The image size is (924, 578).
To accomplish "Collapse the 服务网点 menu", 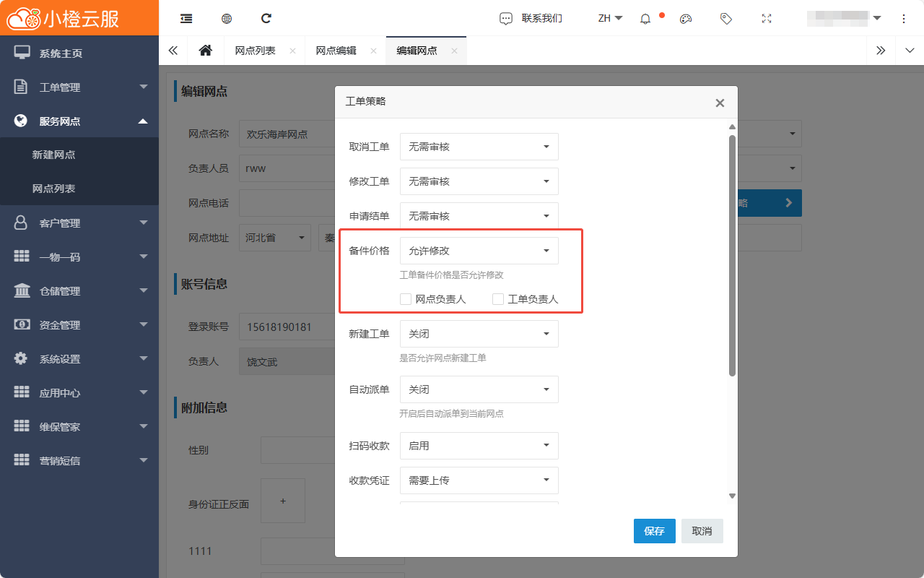I will [x=79, y=121].
